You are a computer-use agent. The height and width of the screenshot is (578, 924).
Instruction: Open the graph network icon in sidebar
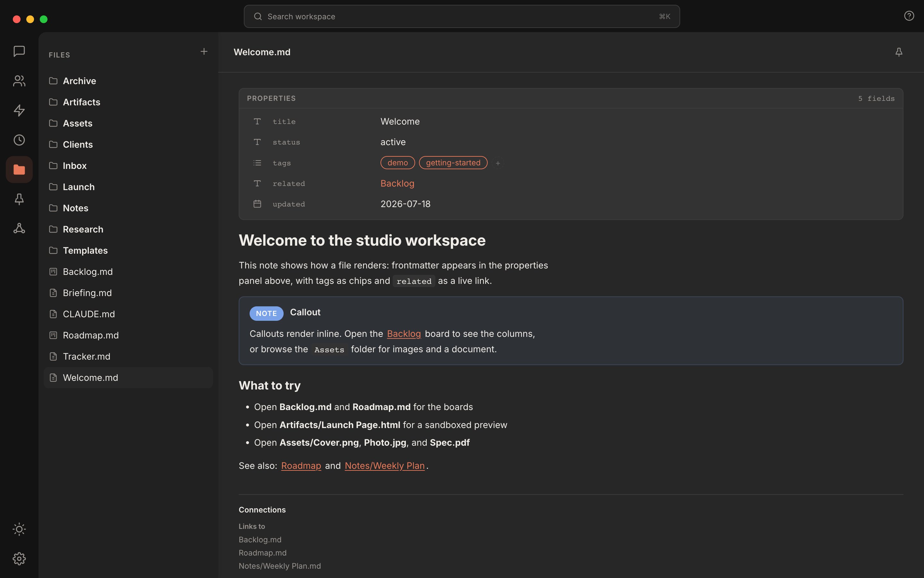19,228
